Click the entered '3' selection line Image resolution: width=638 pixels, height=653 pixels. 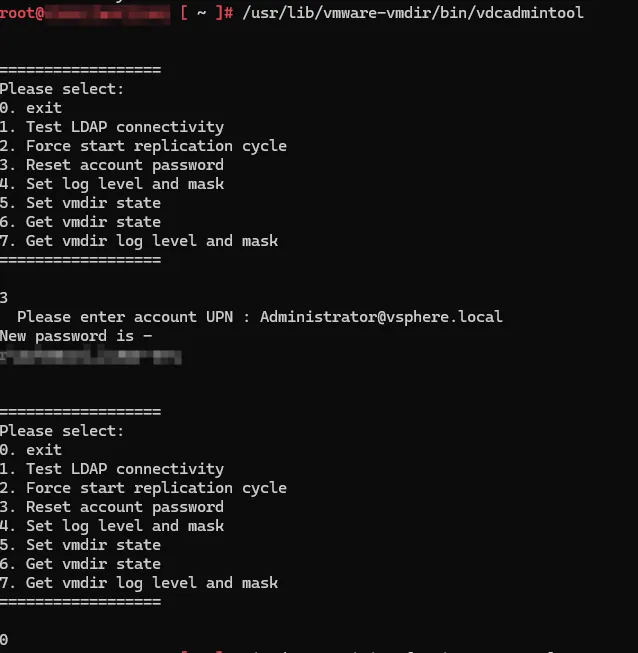point(4,298)
